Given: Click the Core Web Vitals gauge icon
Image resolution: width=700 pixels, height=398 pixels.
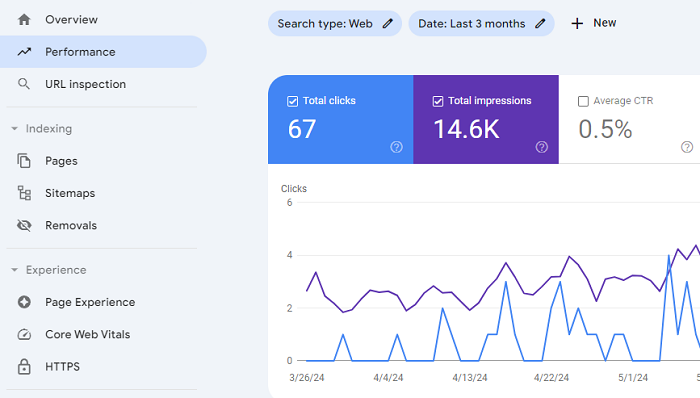Looking at the screenshot, I should [x=24, y=334].
